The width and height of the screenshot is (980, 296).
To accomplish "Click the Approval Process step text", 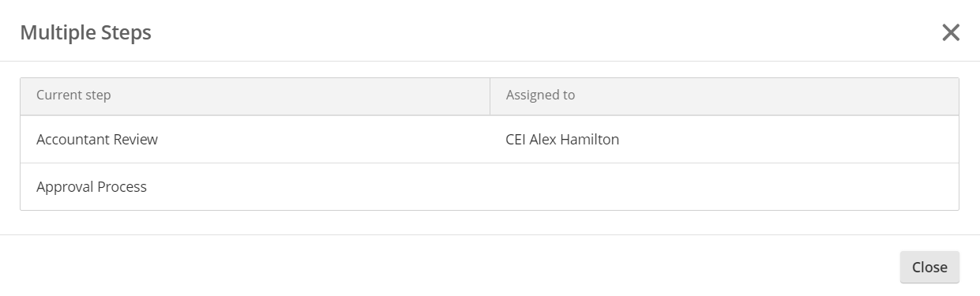I will pyautogui.click(x=92, y=187).
